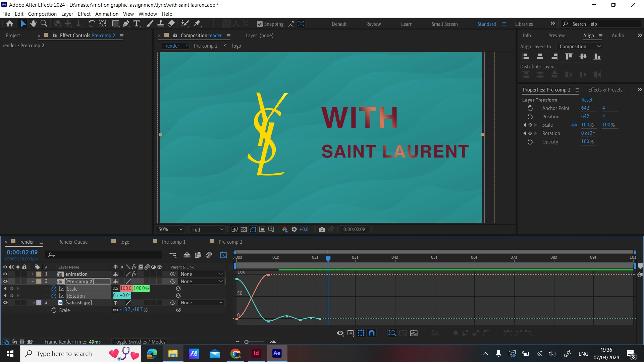The width and height of the screenshot is (644, 362).
Task: Select the Zoom magnifier tool
Action: (44, 23)
